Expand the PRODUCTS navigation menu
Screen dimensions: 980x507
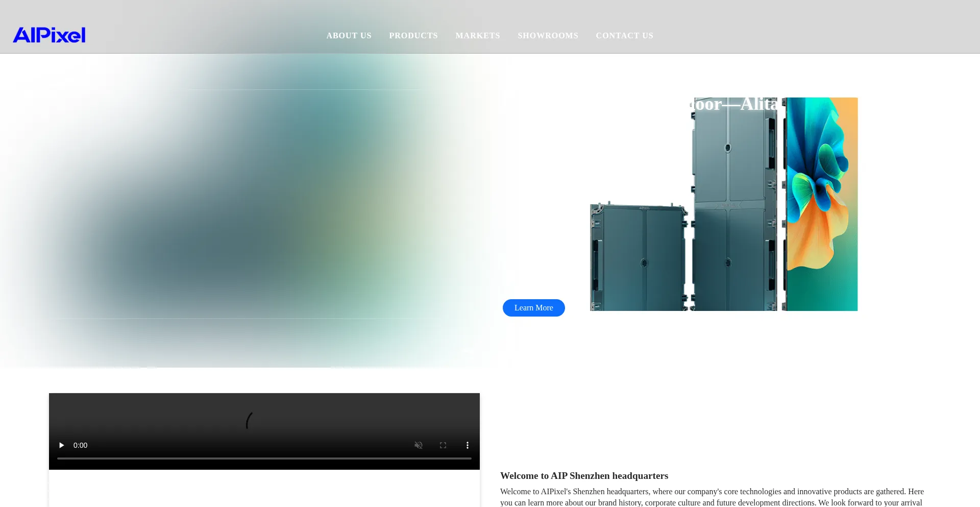(413, 35)
